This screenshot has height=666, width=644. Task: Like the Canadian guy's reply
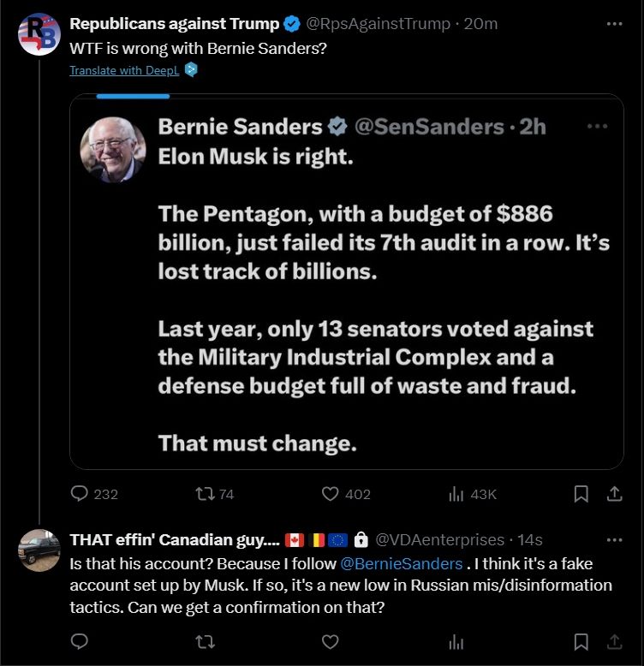pos(331,641)
